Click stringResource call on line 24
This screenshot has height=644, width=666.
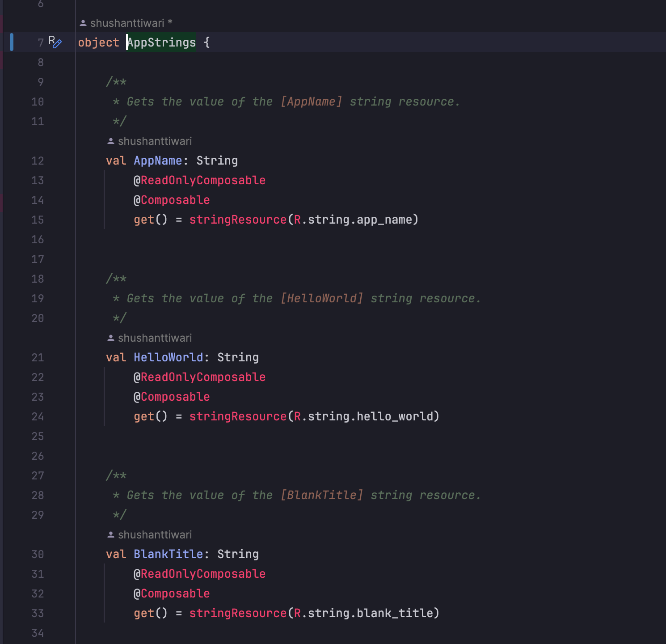point(238,416)
